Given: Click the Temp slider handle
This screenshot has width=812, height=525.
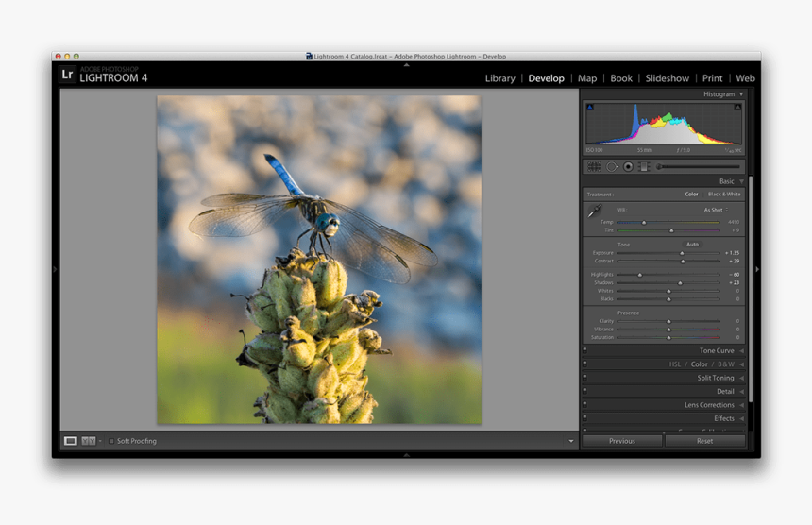Looking at the screenshot, I should tap(644, 222).
